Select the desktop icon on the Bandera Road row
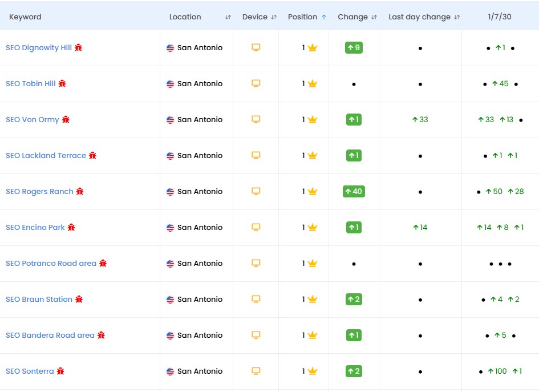Screen dimensions: 539x392 tap(256, 335)
